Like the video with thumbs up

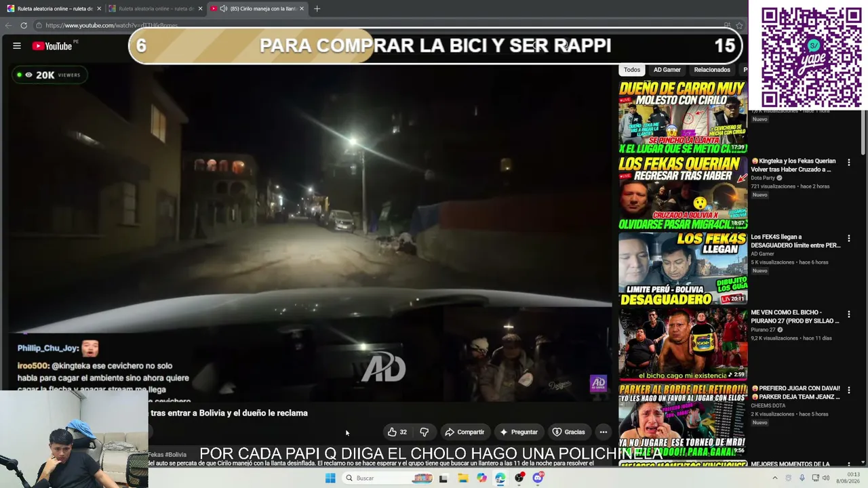397,432
